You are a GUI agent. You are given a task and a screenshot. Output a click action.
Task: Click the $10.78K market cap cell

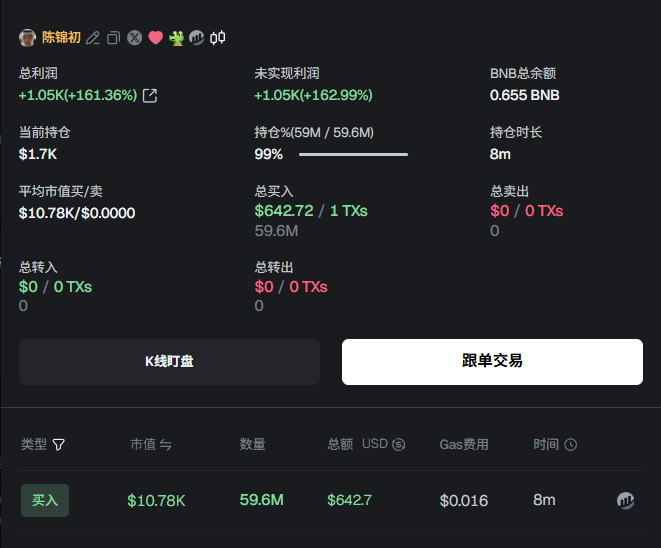pyautogui.click(x=156, y=500)
